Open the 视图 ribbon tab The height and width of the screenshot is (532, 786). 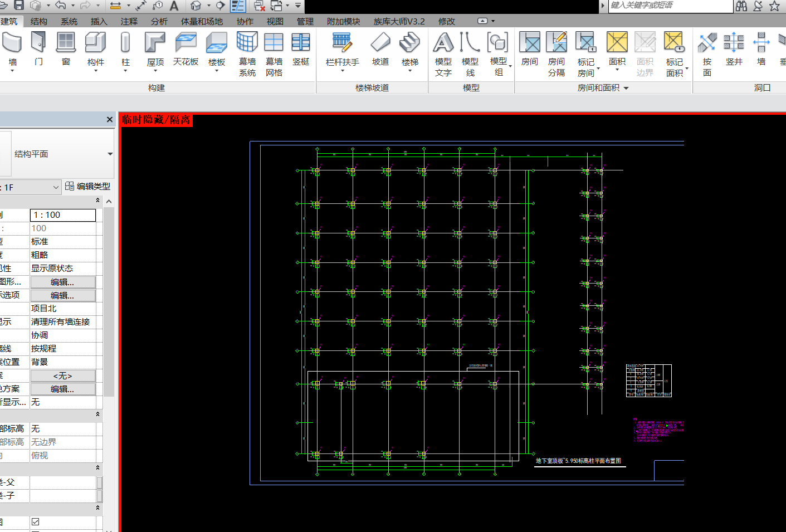point(275,21)
